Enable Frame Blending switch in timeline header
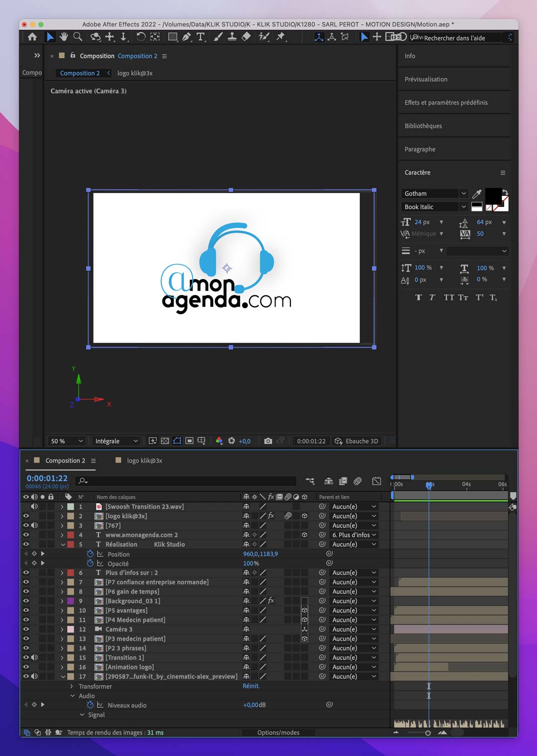The image size is (537, 756). pyautogui.click(x=343, y=481)
